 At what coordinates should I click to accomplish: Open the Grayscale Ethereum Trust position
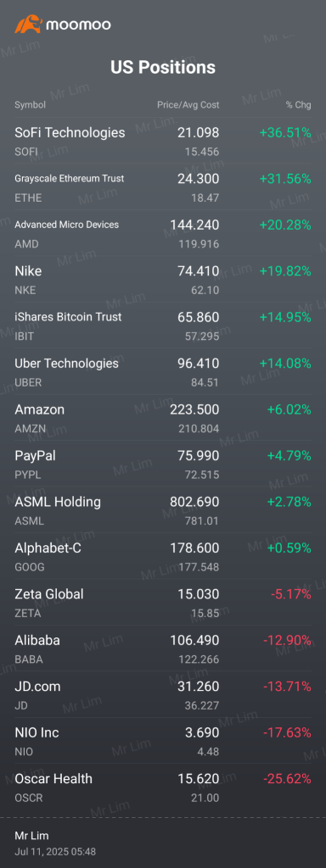pos(163,186)
